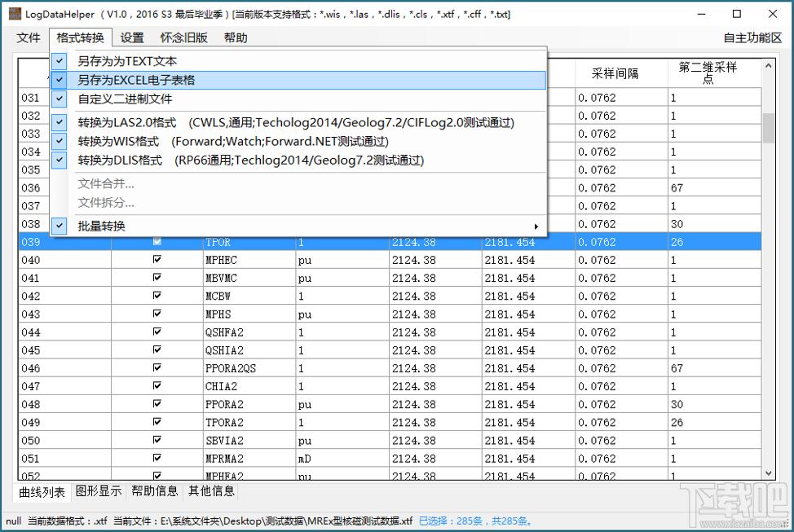Click 采样间隔 column header
The width and height of the screenshot is (794, 532).
(x=615, y=74)
